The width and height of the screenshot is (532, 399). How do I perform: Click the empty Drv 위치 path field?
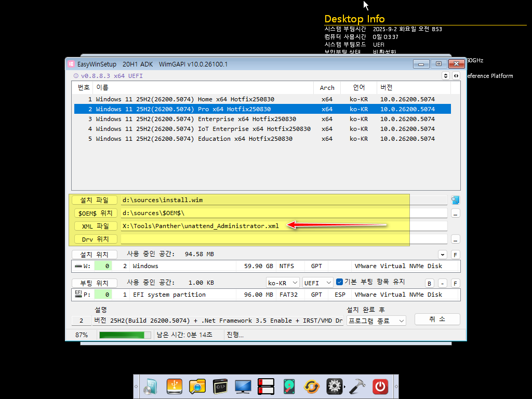pos(284,239)
